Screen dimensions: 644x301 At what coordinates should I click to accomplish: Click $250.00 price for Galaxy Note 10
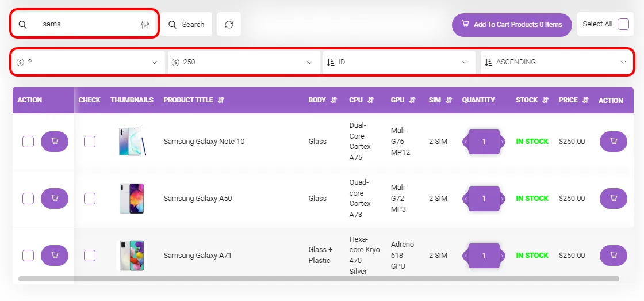(x=572, y=142)
